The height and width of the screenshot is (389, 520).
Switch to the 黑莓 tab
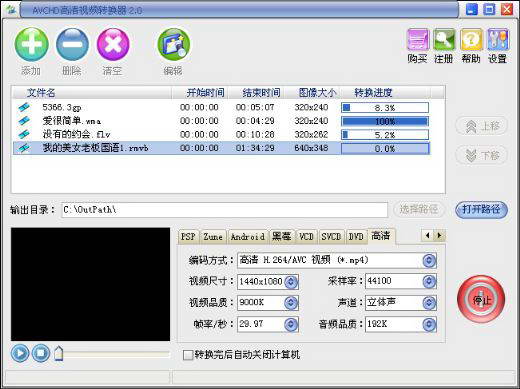(x=282, y=237)
